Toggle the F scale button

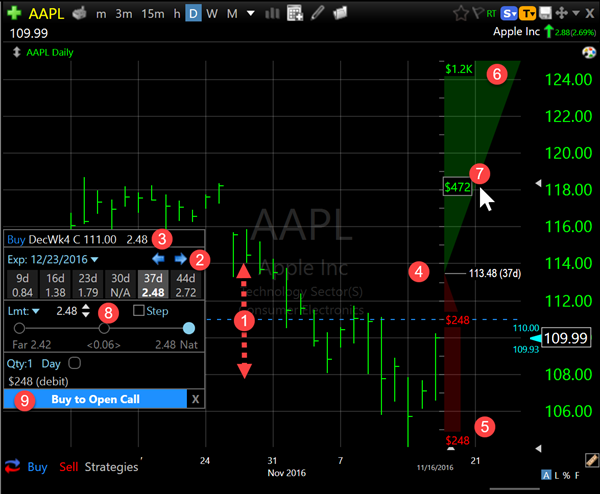click(577, 475)
